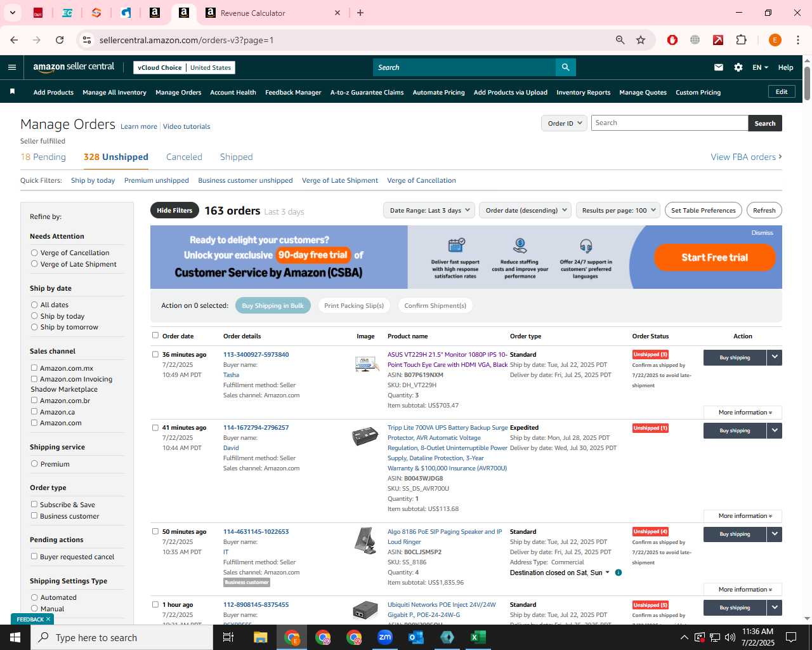Open Zoom from the taskbar
812x650 pixels.
pos(385,637)
